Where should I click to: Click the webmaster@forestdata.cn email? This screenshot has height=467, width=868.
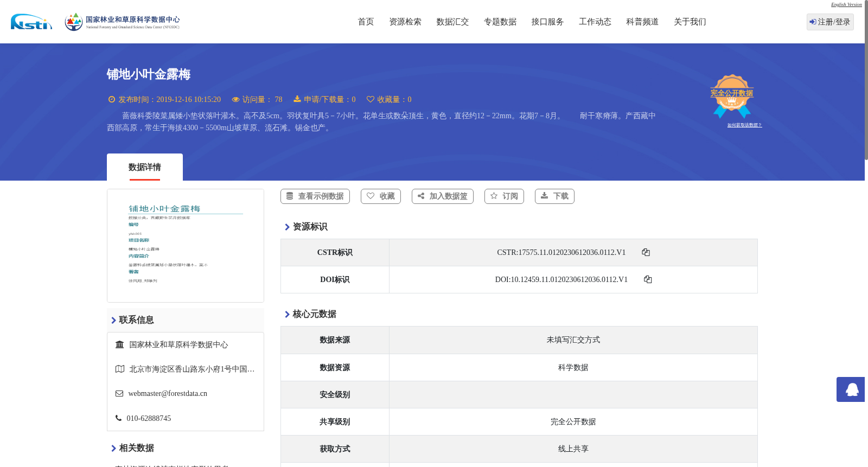click(x=168, y=393)
